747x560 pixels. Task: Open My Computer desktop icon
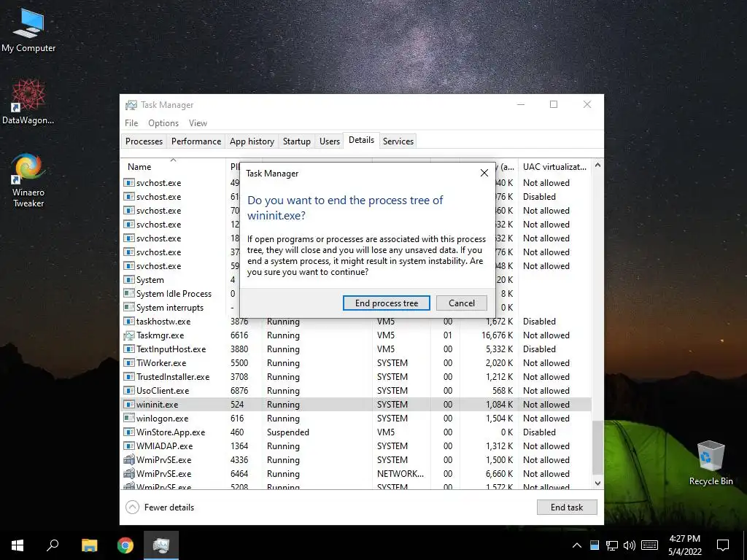(28, 31)
